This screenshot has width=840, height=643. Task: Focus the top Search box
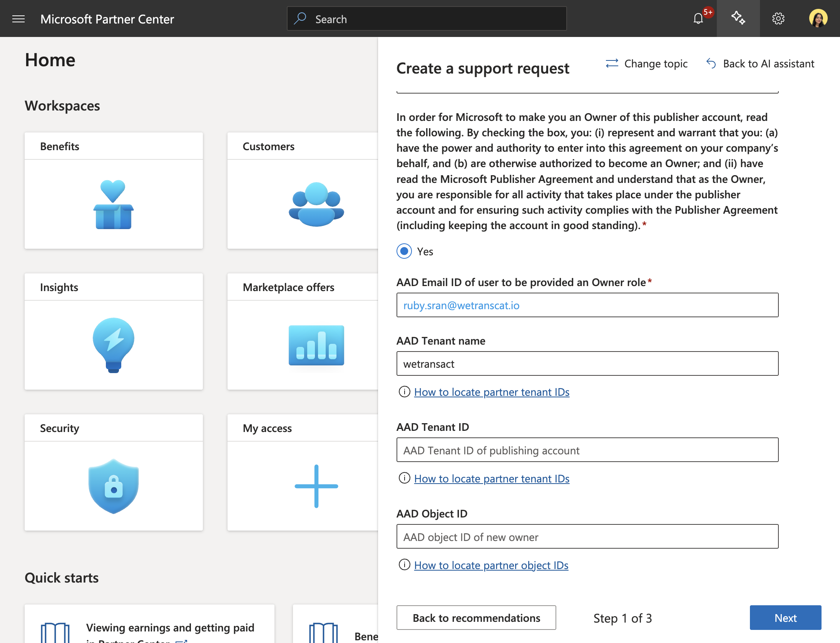[427, 18]
